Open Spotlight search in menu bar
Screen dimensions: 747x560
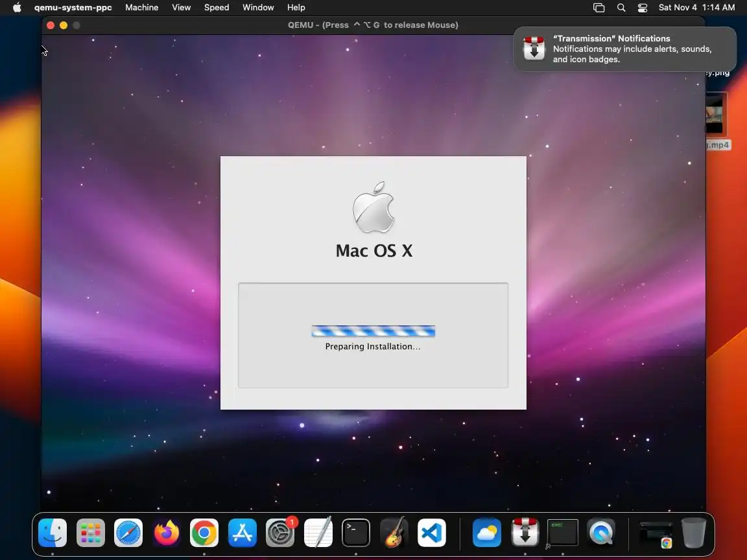click(x=621, y=8)
